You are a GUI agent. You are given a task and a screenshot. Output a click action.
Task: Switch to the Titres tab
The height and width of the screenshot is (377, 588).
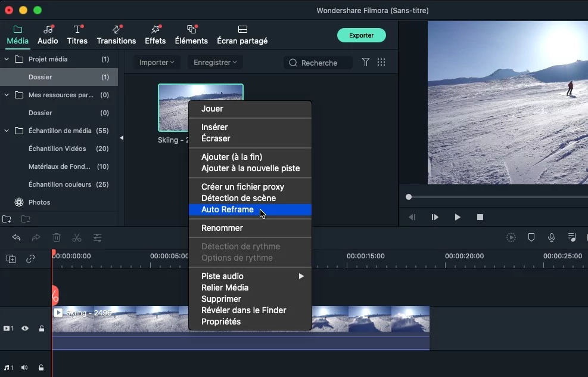click(77, 35)
